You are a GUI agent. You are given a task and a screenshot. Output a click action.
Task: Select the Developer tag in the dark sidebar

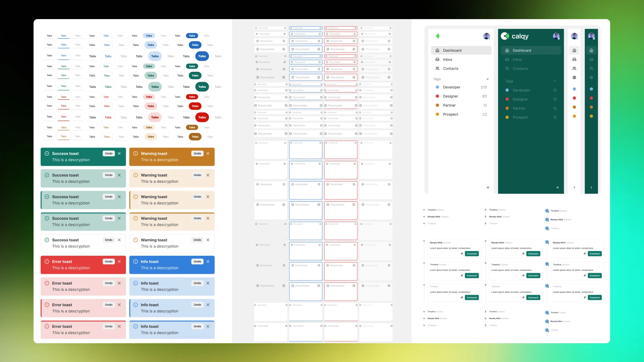click(x=531, y=90)
